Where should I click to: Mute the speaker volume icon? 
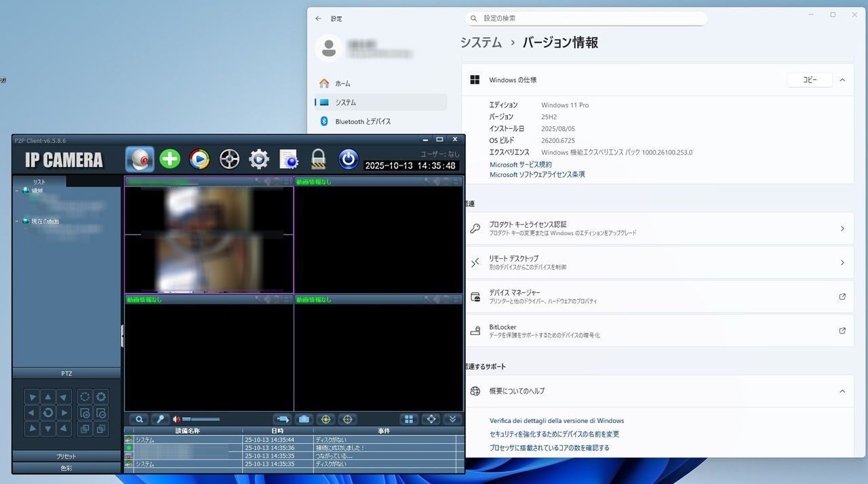tap(176, 420)
